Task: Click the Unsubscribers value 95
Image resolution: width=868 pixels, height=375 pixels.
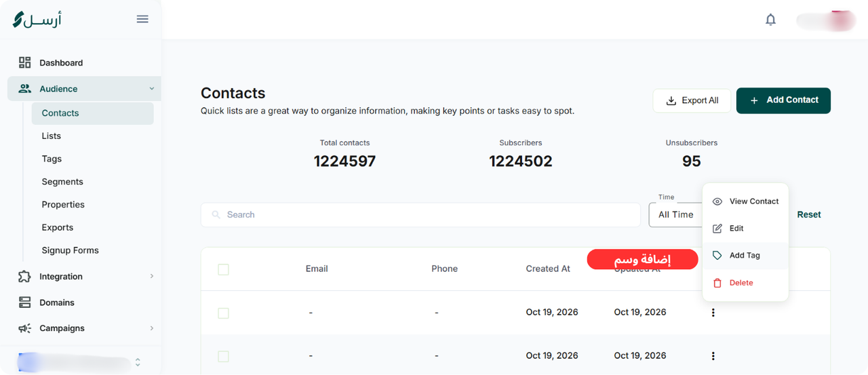Action: pos(692,161)
